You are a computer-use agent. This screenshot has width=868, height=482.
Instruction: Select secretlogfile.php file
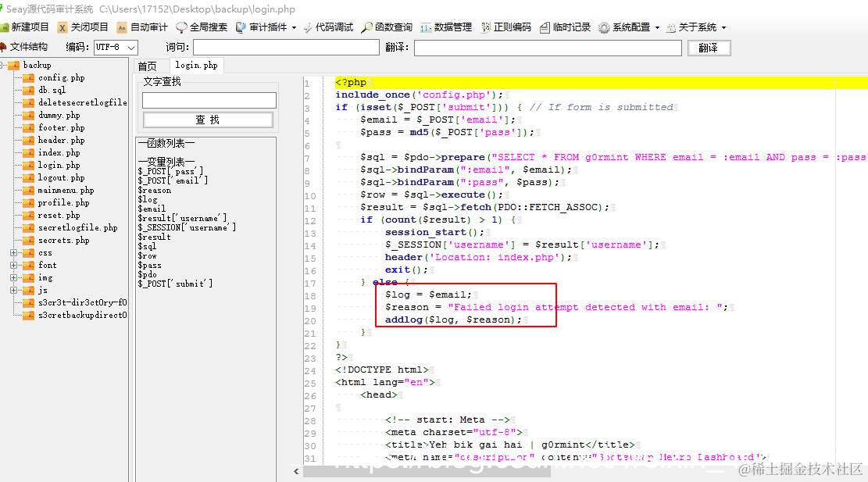[78, 228]
